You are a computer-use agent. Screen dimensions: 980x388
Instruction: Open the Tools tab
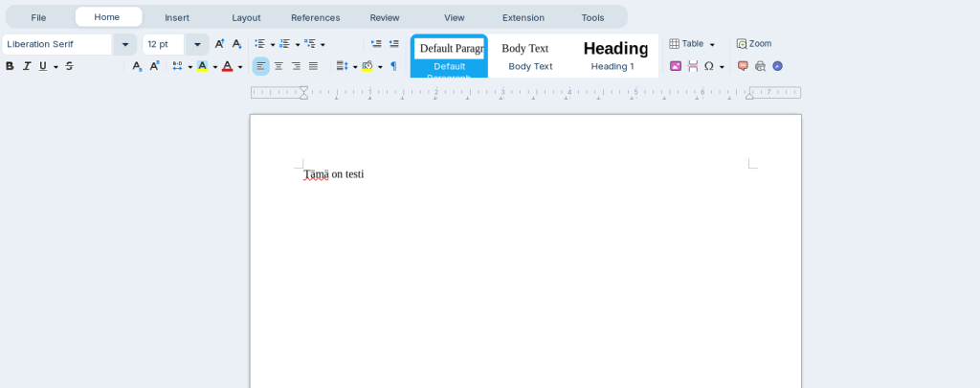click(592, 17)
